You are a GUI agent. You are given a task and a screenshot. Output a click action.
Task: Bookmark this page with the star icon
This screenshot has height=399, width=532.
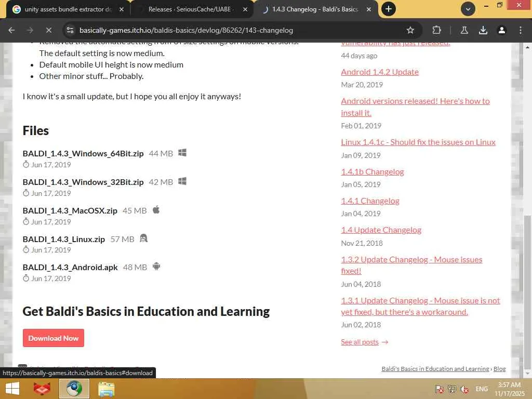410,30
